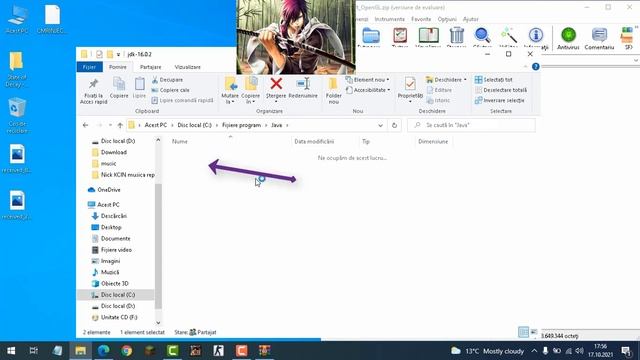The width and height of the screenshot is (640, 360).
Task: Click Comentariu icon in WinRAR toolbar
Action: pyautogui.click(x=599, y=38)
